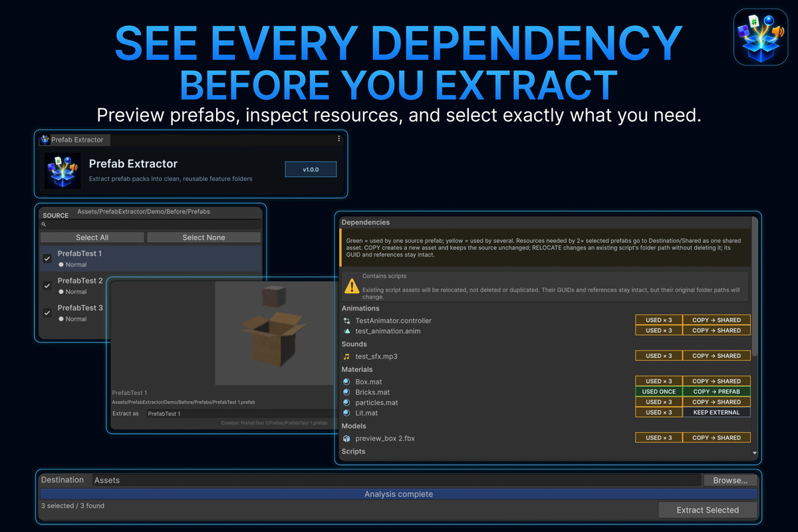
Task: Click the COPY → SHARED badge on the particles.mat row
Action: click(716, 402)
